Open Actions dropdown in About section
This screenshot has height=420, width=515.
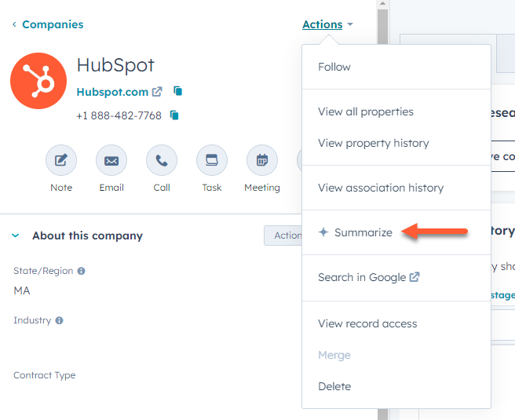click(283, 236)
